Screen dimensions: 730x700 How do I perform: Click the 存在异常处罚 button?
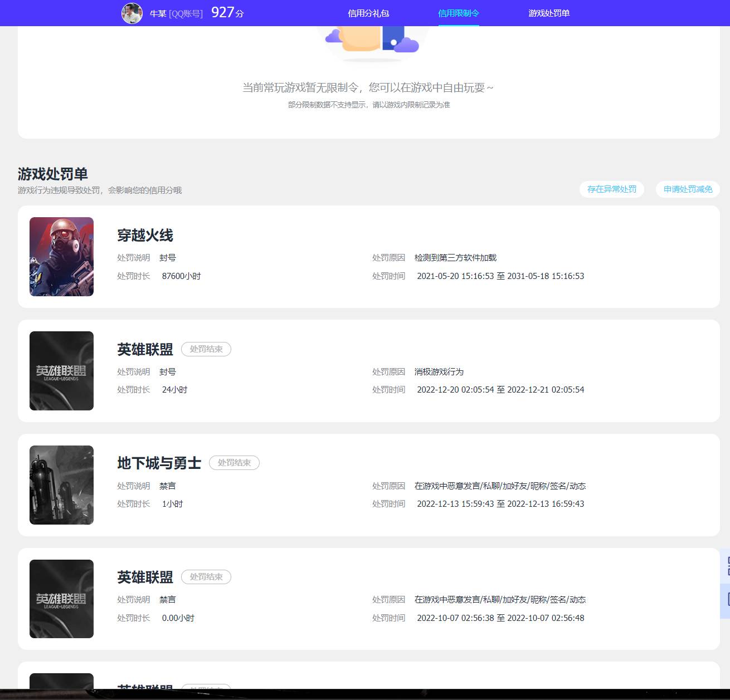click(612, 189)
